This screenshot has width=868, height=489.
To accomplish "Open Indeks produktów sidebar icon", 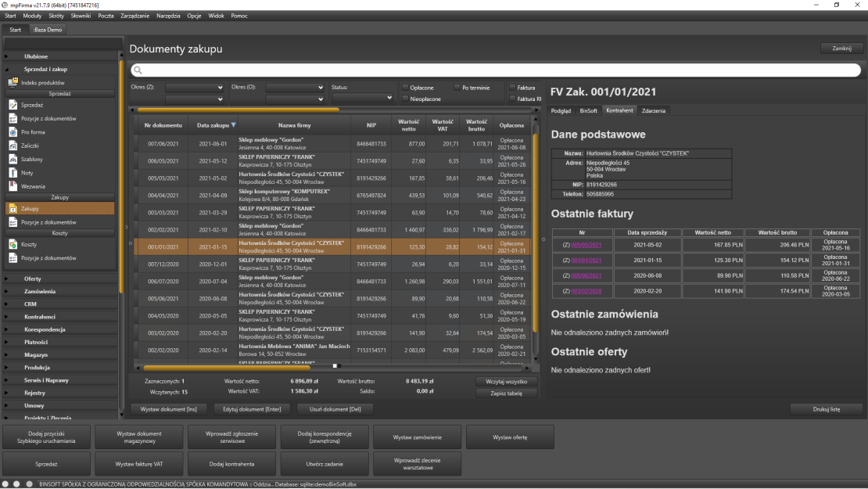I will [x=13, y=82].
